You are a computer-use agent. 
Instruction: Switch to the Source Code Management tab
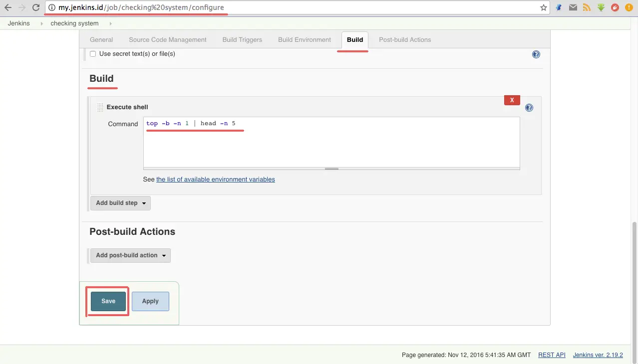click(x=168, y=40)
